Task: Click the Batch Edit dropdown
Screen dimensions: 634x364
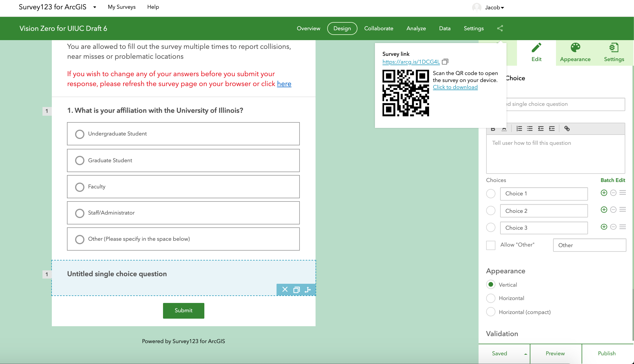Action: click(613, 180)
